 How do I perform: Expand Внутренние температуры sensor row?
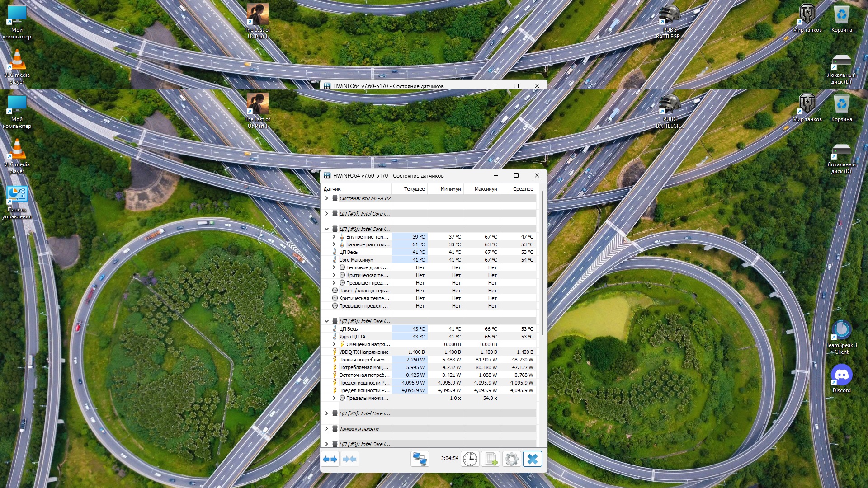334,237
